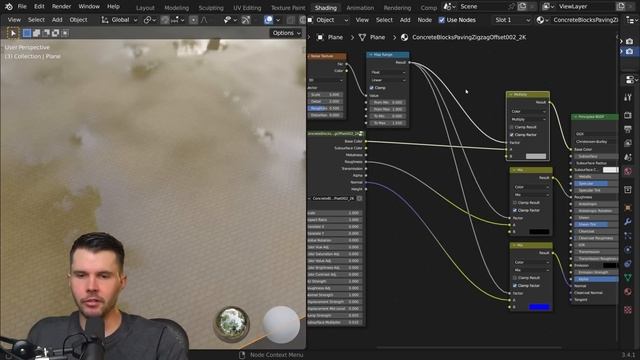Open the Particles properties tab icon
Screen dimensions: 640x360
pyautogui.click(x=628, y=236)
